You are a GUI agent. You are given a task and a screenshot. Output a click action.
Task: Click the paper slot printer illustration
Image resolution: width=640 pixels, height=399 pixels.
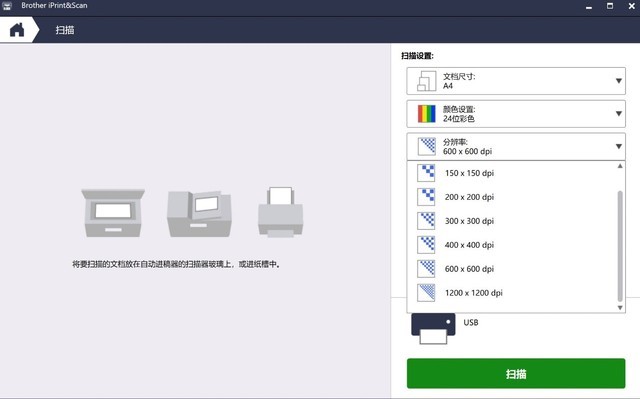point(280,212)
